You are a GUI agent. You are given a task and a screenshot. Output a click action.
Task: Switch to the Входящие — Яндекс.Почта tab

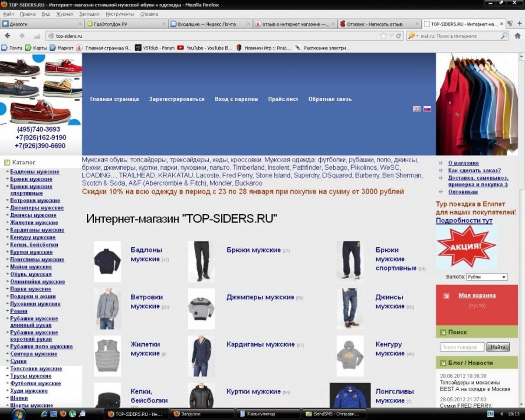(210, 24)
